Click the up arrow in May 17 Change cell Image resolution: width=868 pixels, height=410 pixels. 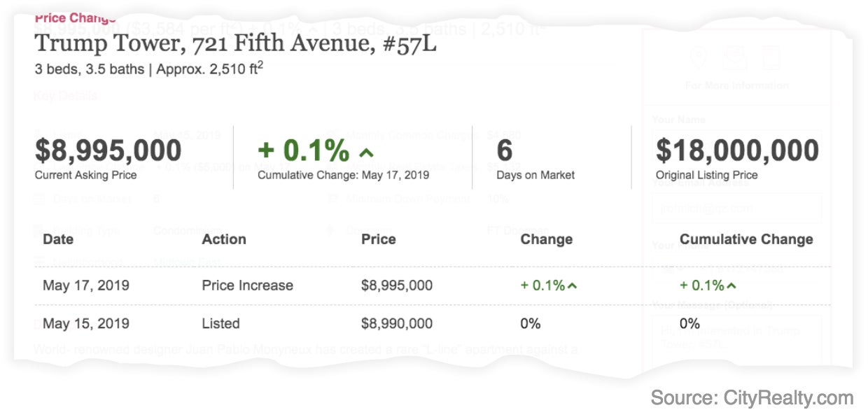(x=573, y=286)
